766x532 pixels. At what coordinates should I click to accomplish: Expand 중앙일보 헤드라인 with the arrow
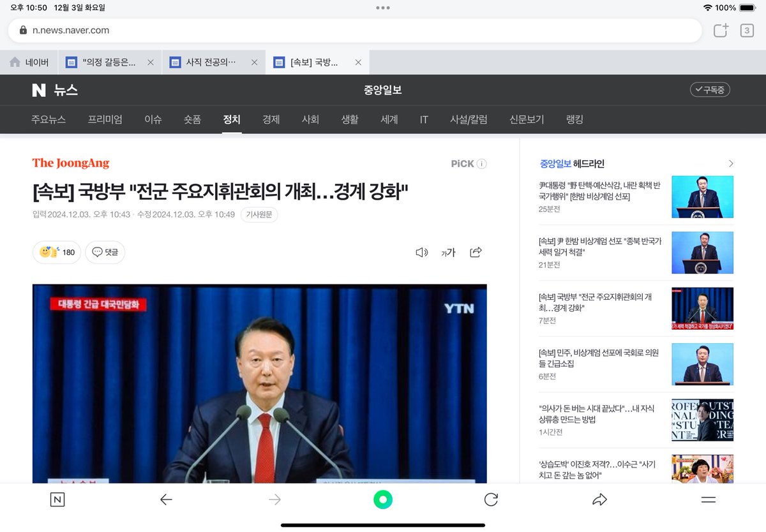tap(731, 164)
